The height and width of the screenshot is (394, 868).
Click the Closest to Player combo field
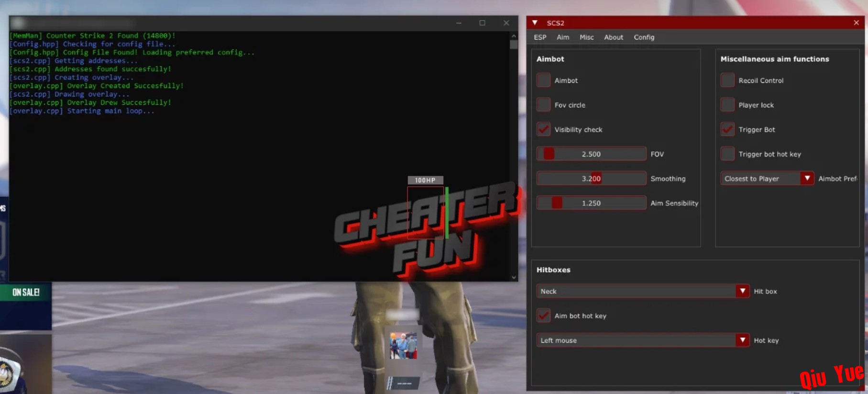[x=767, y=178]
